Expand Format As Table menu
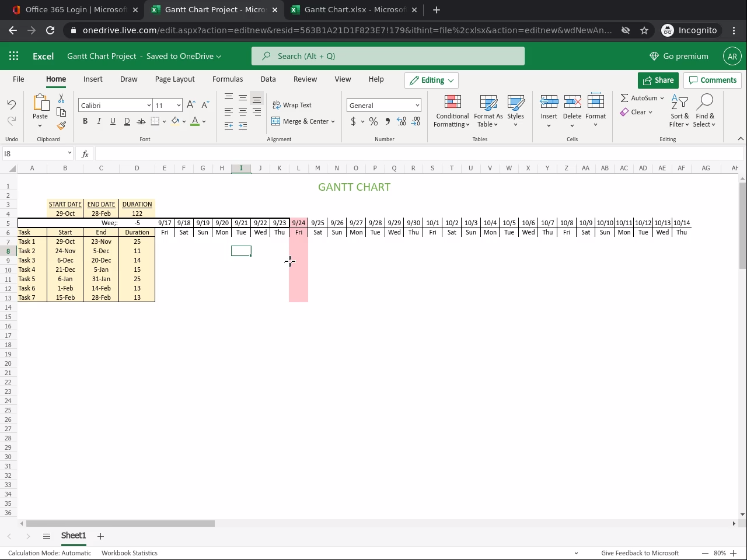 tap(488, 111)
